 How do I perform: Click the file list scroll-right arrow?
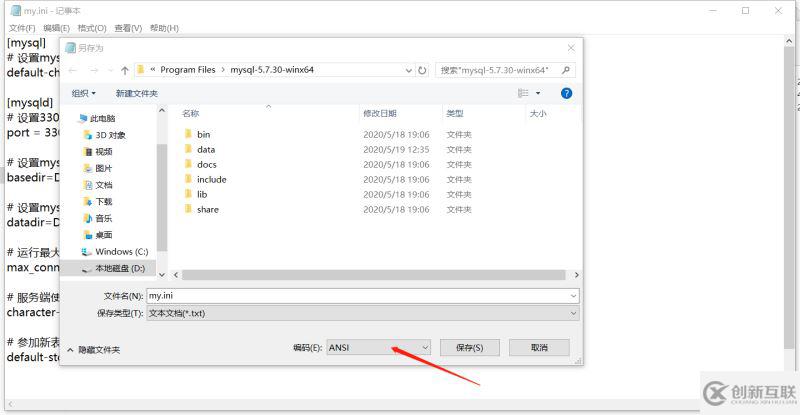pos(576,275)
